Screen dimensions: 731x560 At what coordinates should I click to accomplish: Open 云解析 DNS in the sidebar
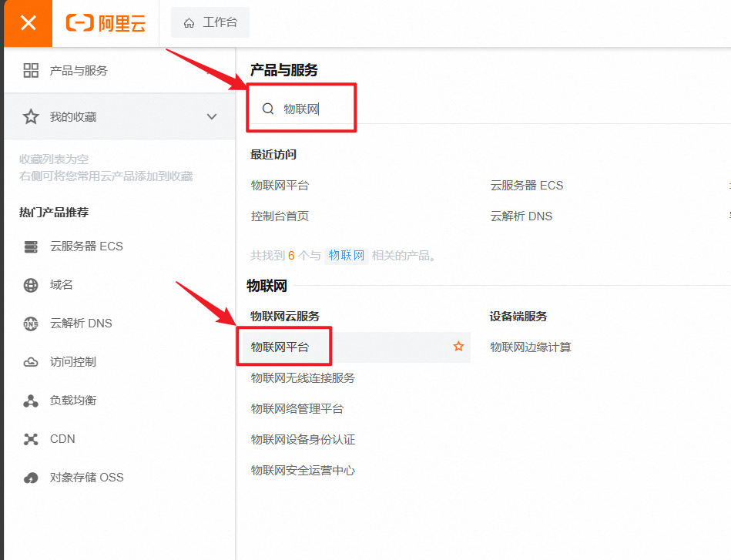pyautogui.click(x=81, y=323)
